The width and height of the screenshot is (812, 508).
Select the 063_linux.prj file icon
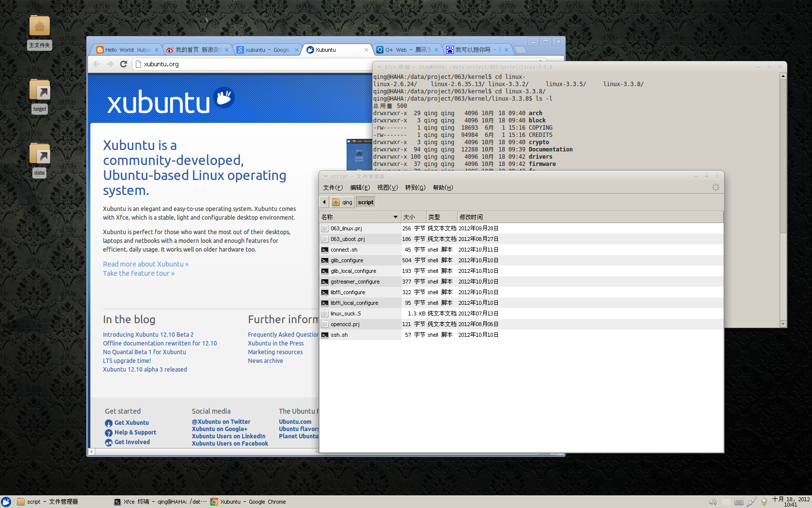point(325,228)
